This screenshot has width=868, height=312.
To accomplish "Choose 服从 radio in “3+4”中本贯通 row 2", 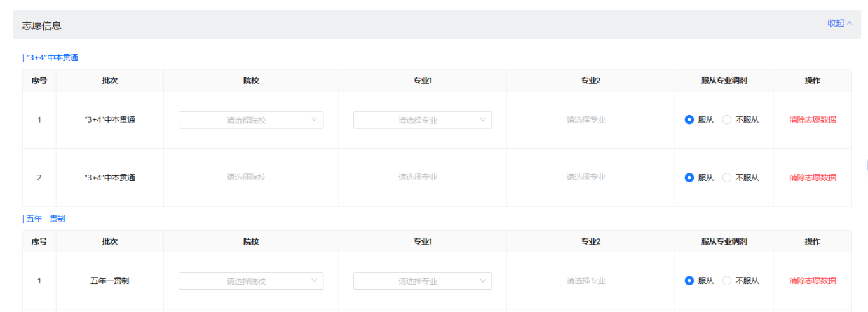I will (x=689, y=178).
